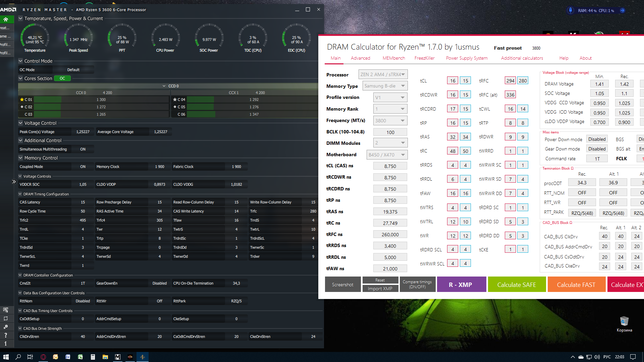Click the BCLK input field showing 100
The image size is (644, 362).
(390, 132)
